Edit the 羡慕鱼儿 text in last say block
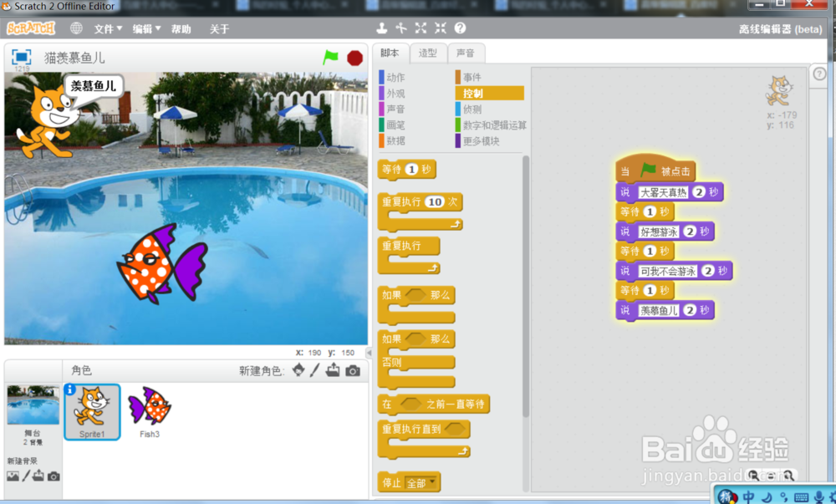This screenshot has width=836, height=504. [659, 311]
